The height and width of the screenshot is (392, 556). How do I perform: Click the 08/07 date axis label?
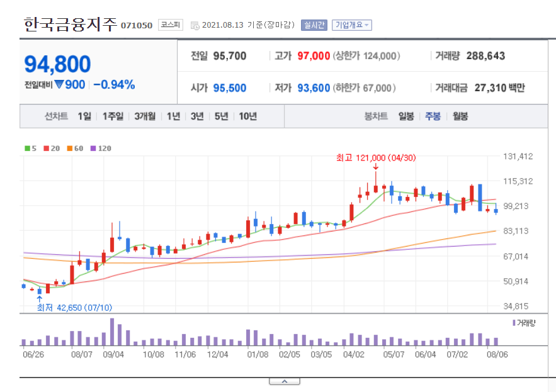point(82,354)
